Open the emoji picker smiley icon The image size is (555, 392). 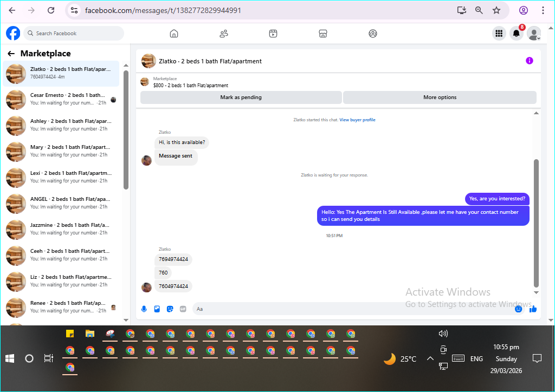[519, 309]
